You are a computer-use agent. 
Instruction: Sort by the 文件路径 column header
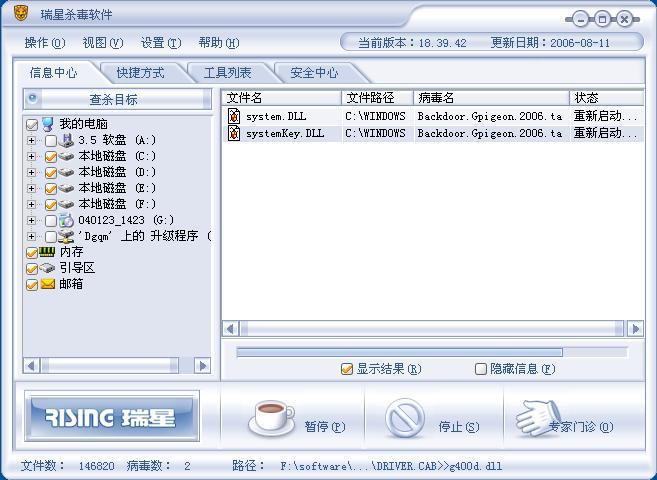click(378, 98)
